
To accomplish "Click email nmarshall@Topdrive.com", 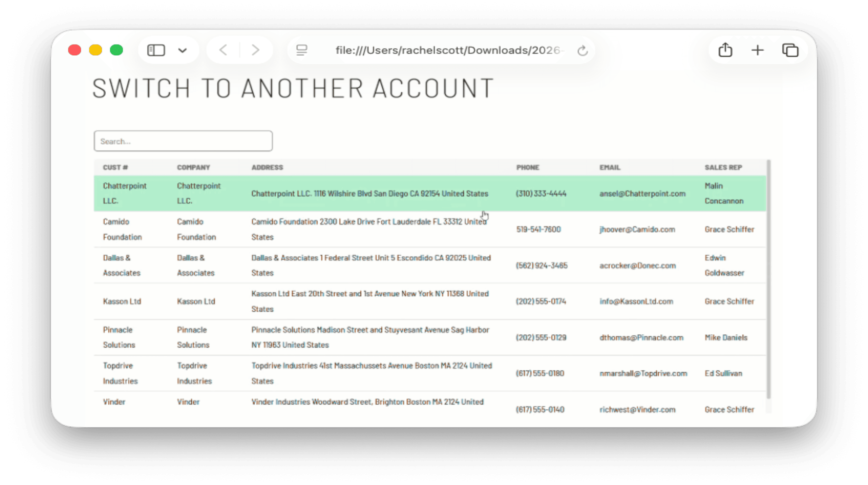I will click(x=643, y=373).
